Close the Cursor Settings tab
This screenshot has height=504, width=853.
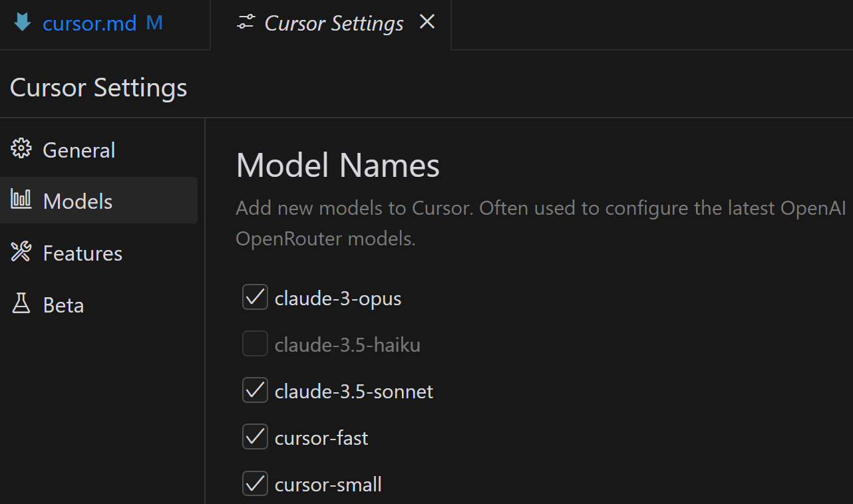[x=427, y=23]
